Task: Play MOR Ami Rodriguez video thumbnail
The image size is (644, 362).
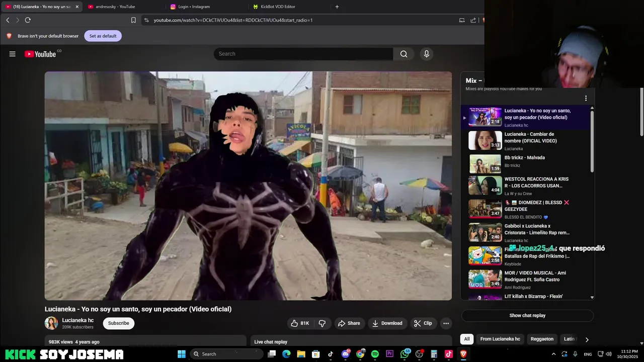Action: click(485, 279)
